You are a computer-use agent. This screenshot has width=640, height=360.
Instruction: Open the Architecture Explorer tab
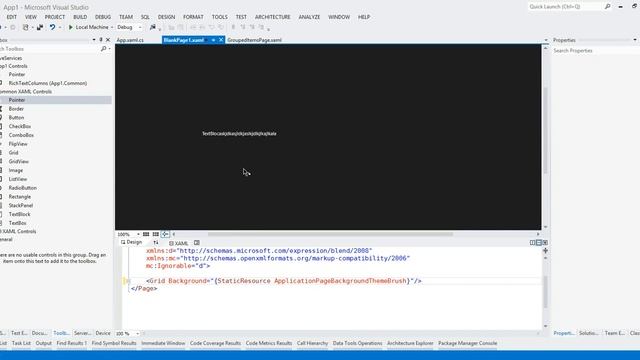point(410,343)
